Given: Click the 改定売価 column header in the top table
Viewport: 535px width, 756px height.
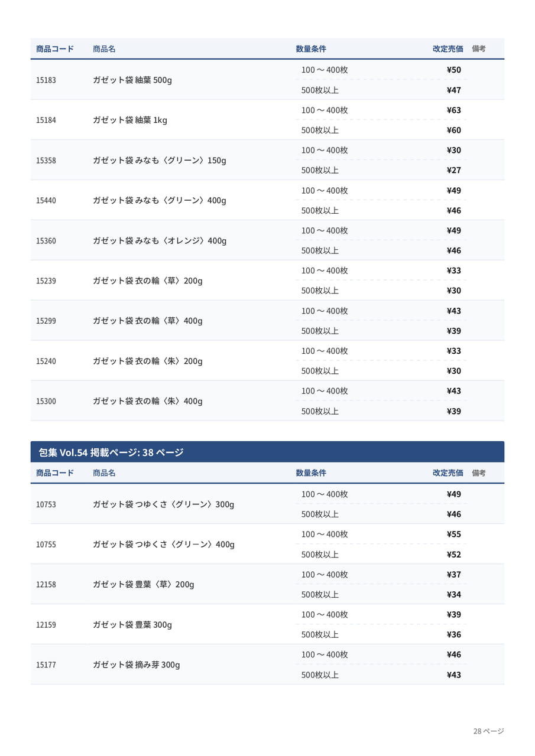Looking at the screenshot, I should [448, 49].
